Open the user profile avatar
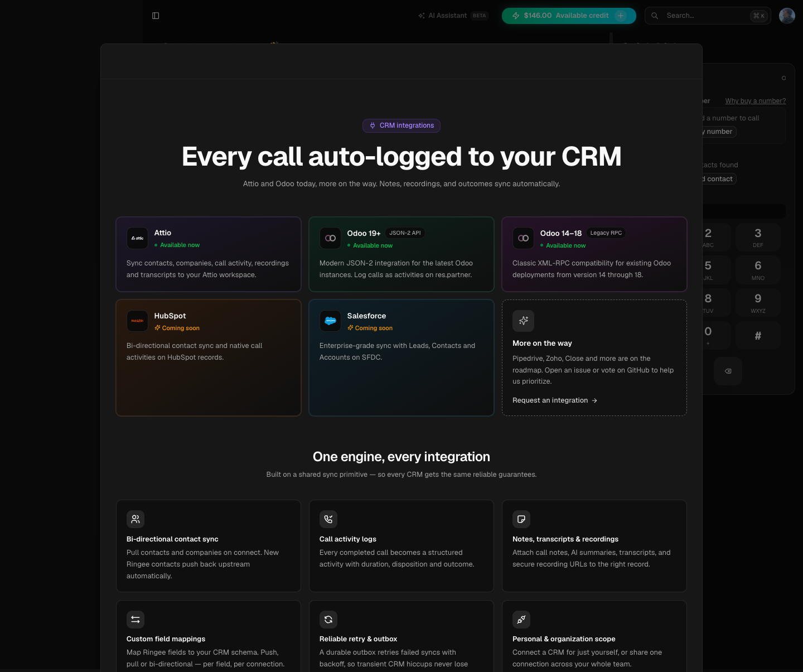This screenshot has height=672, width=803. [787, 16]
